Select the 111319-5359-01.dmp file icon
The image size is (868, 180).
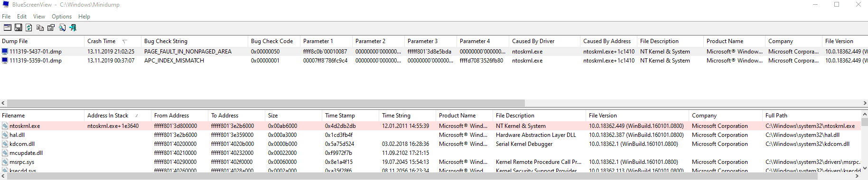5,61
